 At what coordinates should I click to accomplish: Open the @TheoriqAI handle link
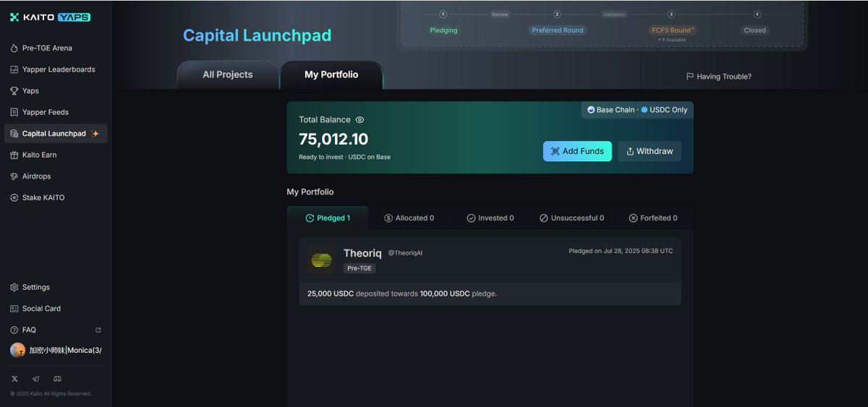click(x=405, y=253)
